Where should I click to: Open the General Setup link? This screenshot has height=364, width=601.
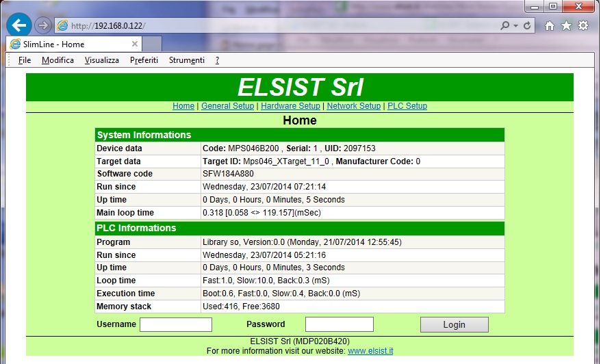228,106
